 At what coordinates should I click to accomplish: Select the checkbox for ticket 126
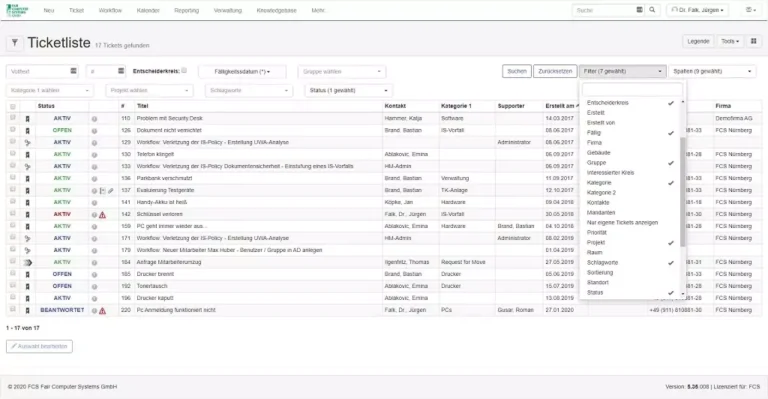(13, 130)
